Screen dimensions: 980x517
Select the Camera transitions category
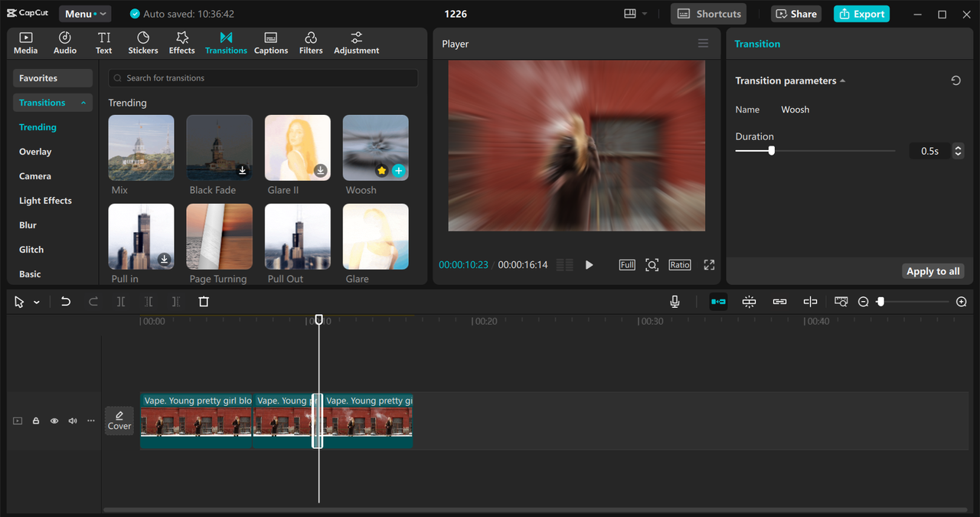[35, 176]
